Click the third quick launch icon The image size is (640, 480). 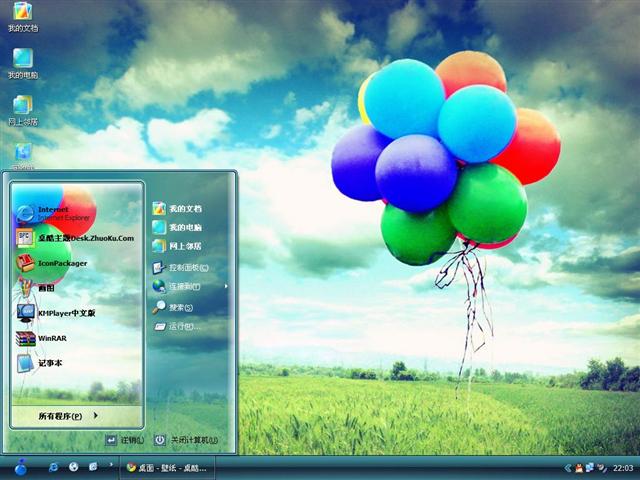(93, 467)
